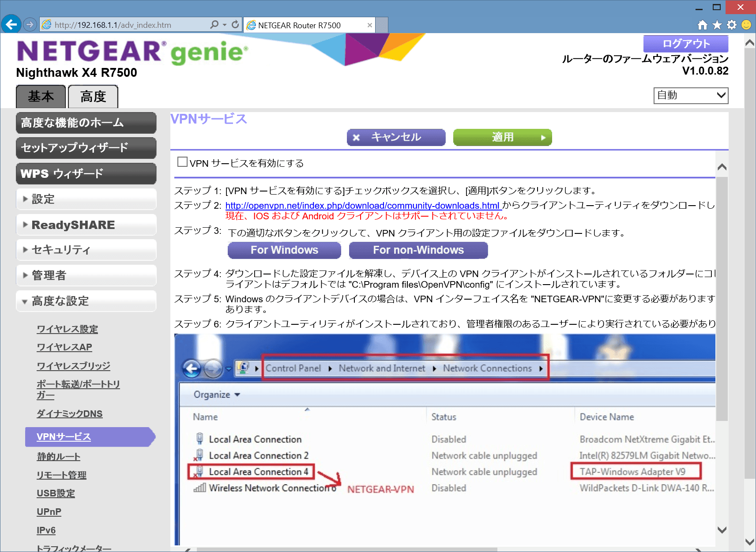Click the search magnifier icon in address bar
Screen dimensions: 756x552
click(x=214, y=25)
